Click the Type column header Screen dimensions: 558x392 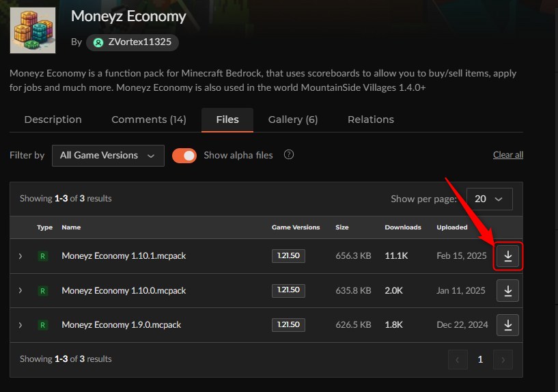click(45, 227)
